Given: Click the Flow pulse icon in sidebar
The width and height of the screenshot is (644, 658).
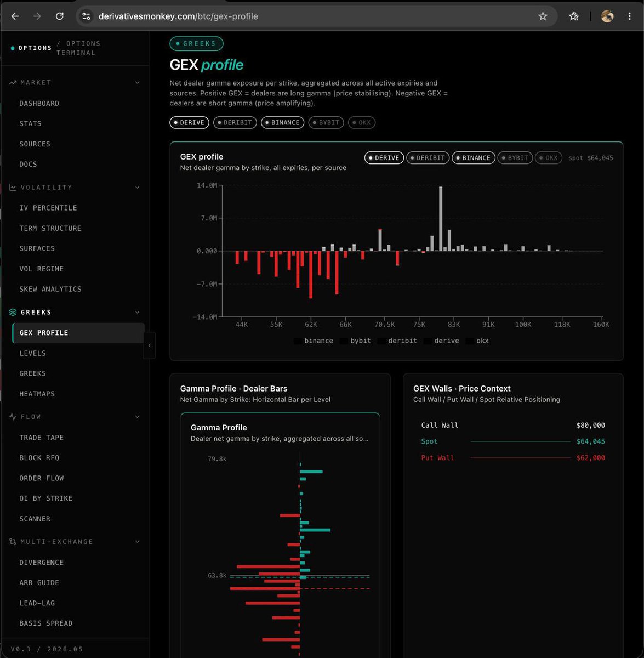Looking at the screenshot, I should (x=13, y=417).
